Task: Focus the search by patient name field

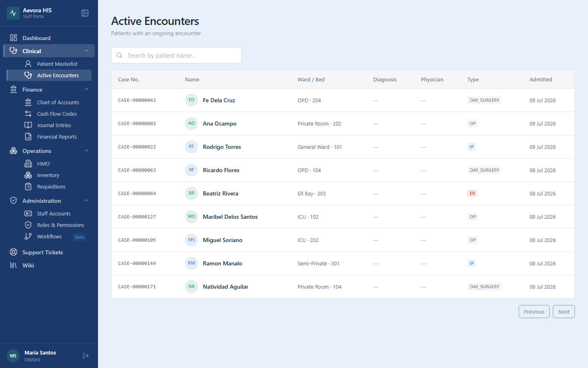Action: 176,55
